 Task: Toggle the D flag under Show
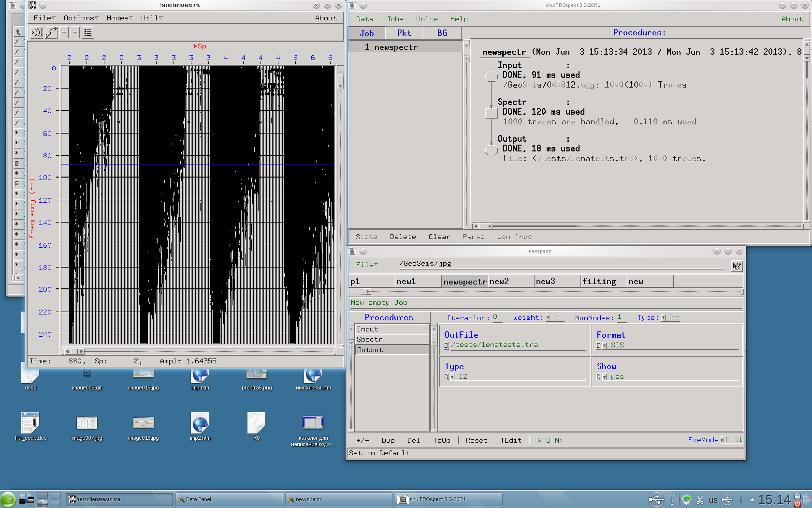(x=598, y=377)
